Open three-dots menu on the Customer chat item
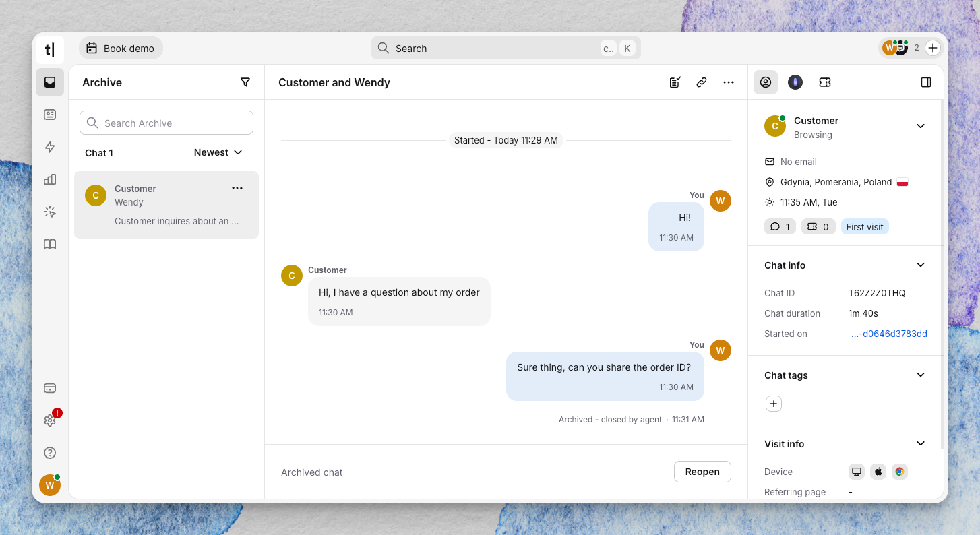 tap(237, 188)
